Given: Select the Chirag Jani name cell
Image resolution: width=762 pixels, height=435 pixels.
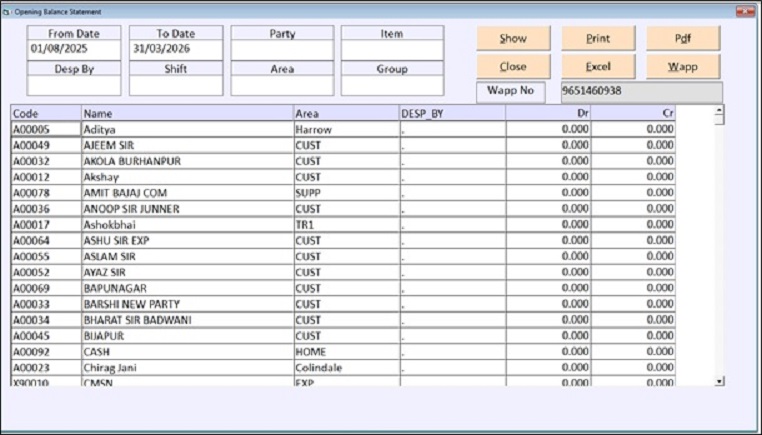Looking at the screenshot, I should coord(188,367).
